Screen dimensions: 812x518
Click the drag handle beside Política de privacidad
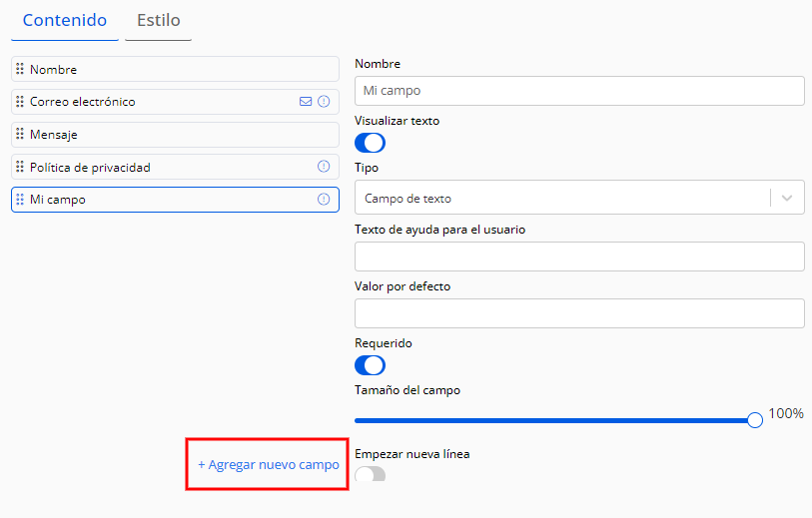coord(20,167)
